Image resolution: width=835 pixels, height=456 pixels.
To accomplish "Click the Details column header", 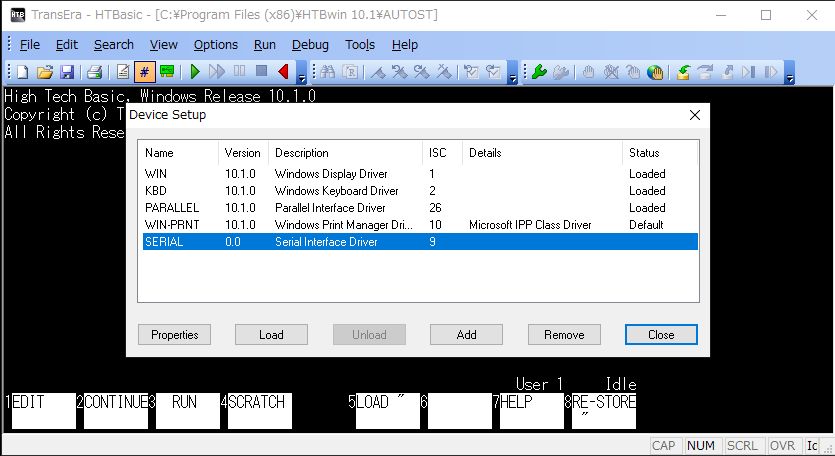I will pos(542,153).
